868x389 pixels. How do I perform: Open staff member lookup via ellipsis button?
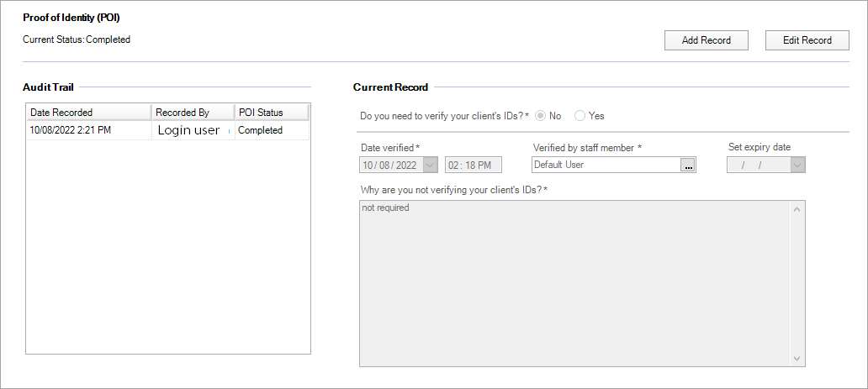coord(688,166)
